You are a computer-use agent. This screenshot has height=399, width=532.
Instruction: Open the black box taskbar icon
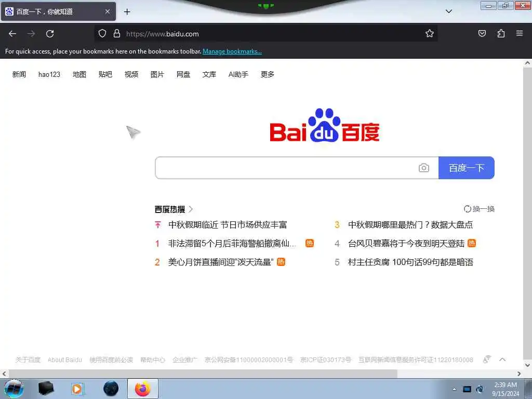pyautogui.click(x=46, y=389)
